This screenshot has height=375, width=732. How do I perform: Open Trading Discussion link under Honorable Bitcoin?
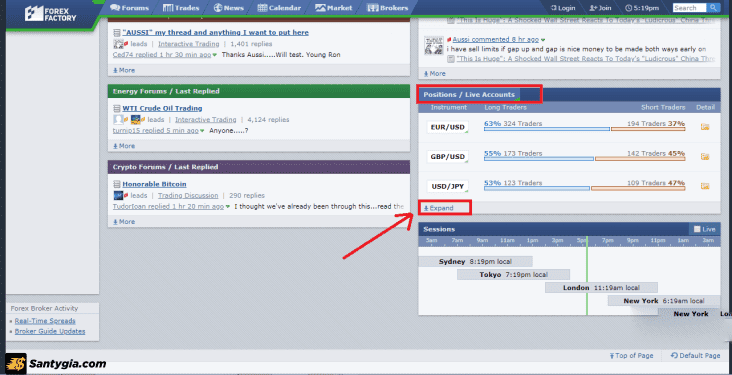click(x=188, y=195)
